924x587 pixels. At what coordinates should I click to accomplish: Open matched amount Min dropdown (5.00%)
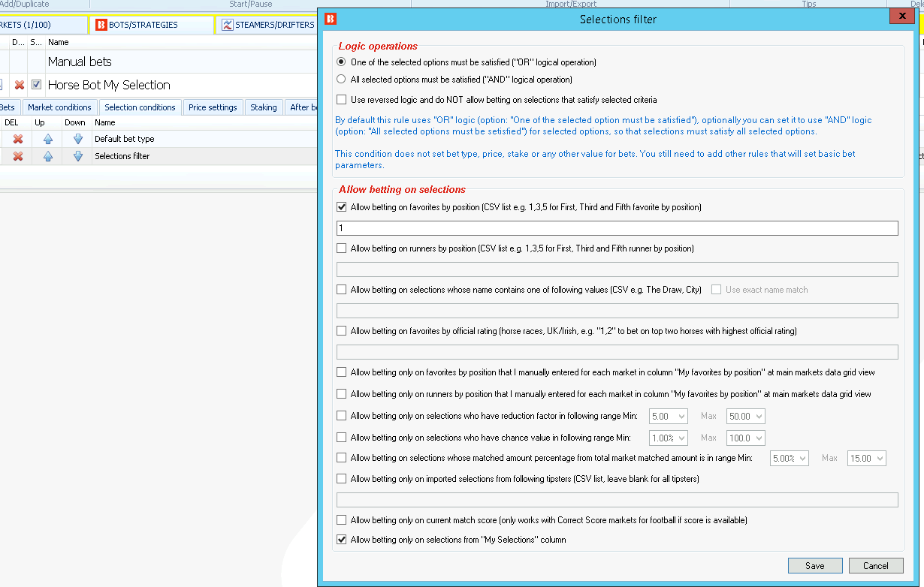tap(790, 458)
